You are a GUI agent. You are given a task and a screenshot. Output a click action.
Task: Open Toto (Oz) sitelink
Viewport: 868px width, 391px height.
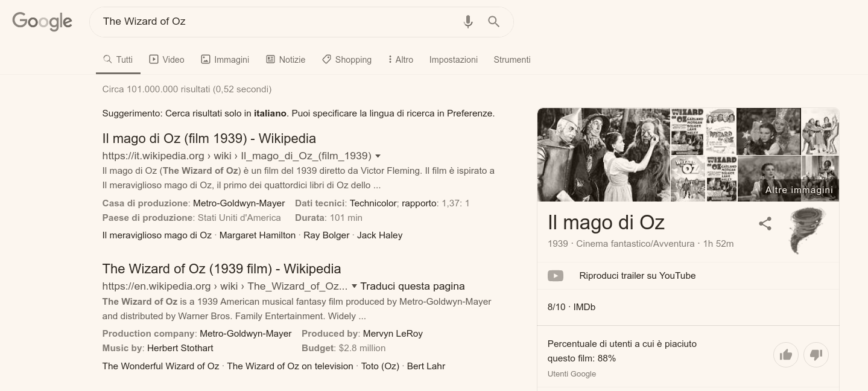(380, 366)
